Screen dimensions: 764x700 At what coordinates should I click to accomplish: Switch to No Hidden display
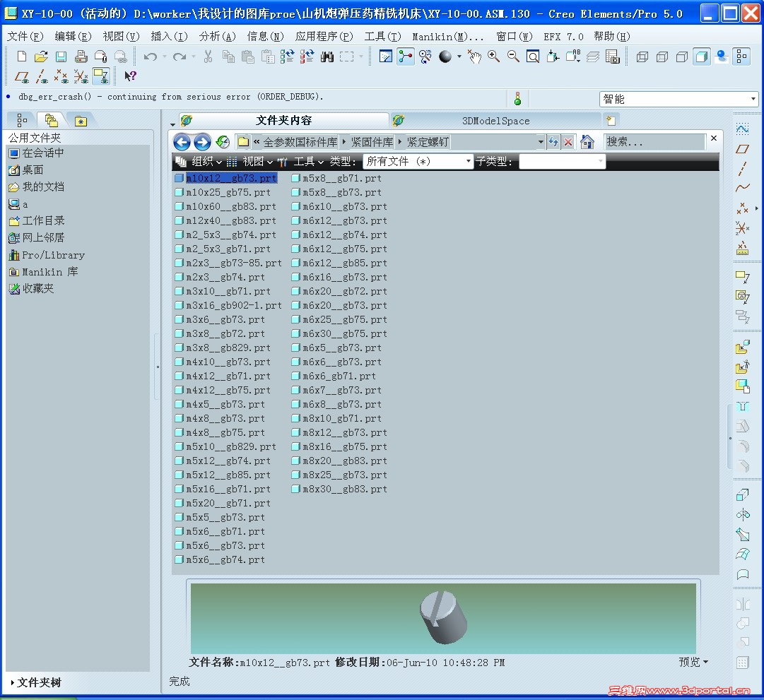(x=681, y=57)
